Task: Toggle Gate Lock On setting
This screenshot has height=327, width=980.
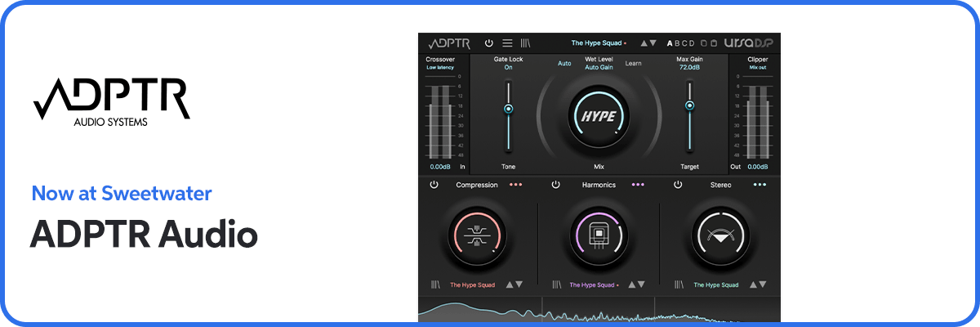Action: pyautogui.click(x=508, y=68)
